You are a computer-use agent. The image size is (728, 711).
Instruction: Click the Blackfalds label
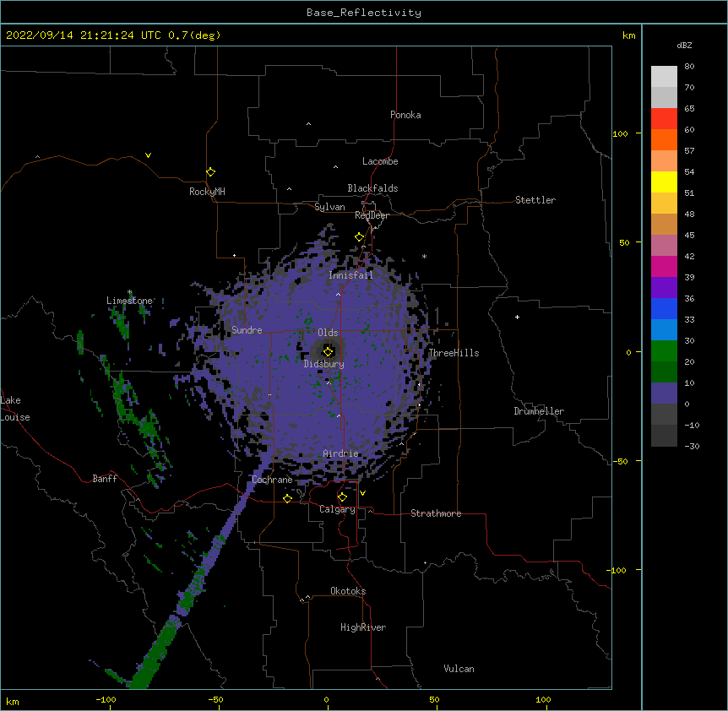[372, 188]
